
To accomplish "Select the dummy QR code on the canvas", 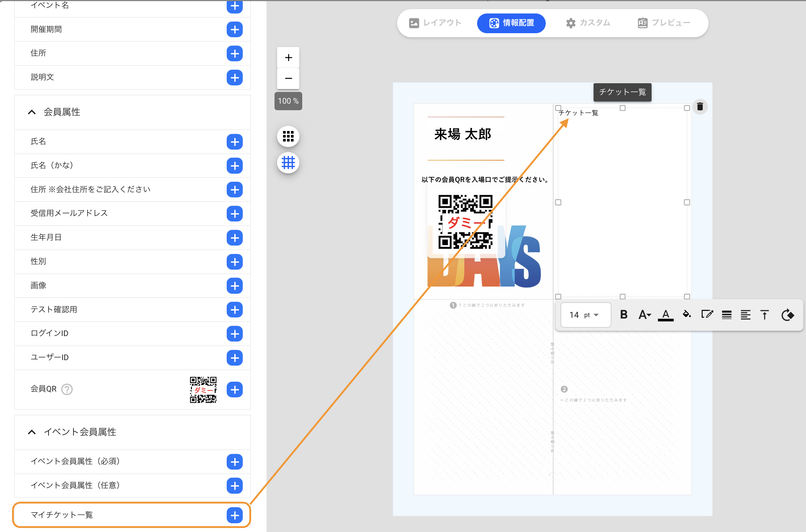I will pos(465,222).
